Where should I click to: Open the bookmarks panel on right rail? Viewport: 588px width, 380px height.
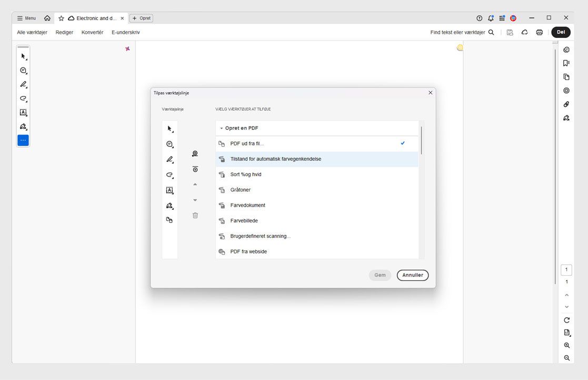point(566,63)
